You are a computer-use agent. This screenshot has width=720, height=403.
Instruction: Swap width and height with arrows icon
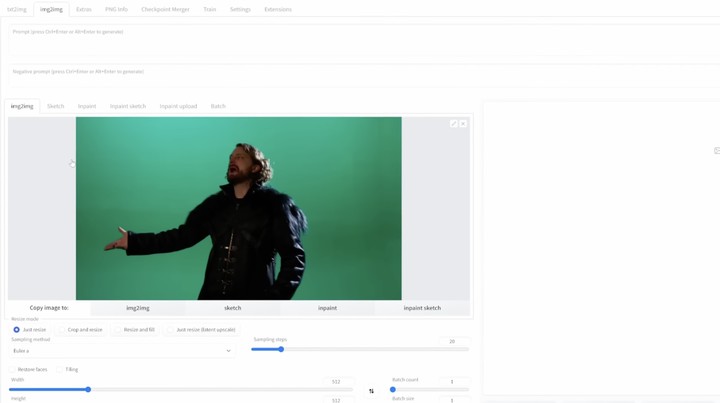click(x=371, y=391)
